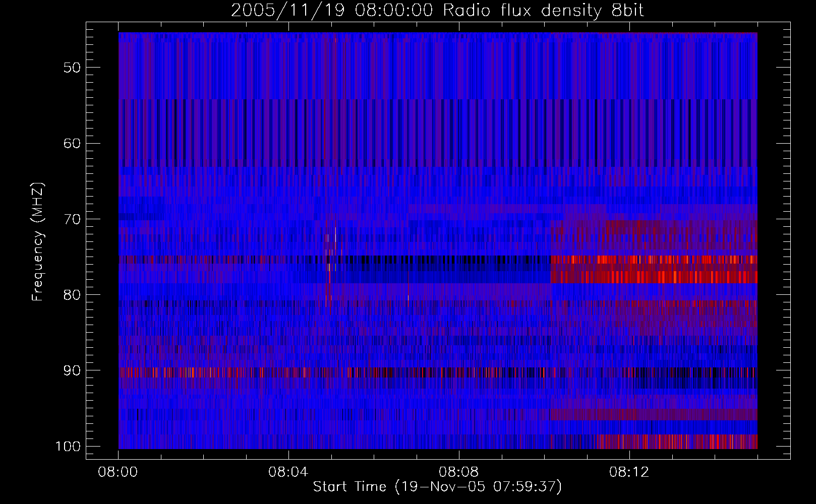Click the frequency tick label "50"
This screenshot has height=504, width=816.
tap(72, 68)
